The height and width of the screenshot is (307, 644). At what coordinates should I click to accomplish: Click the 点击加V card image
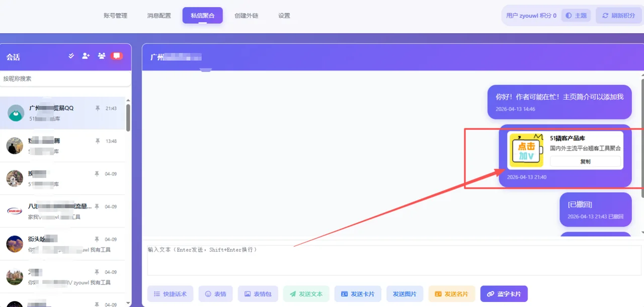tap(526, 150)
